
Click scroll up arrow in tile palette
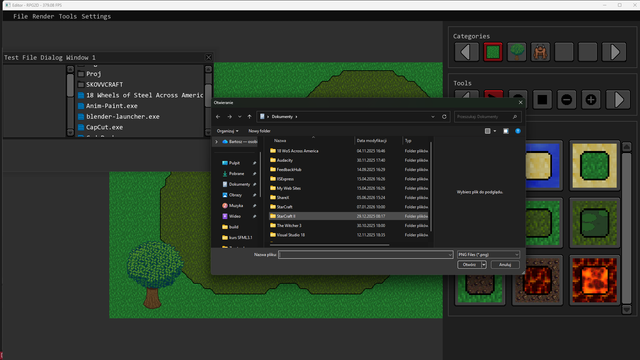click(627, 147)
